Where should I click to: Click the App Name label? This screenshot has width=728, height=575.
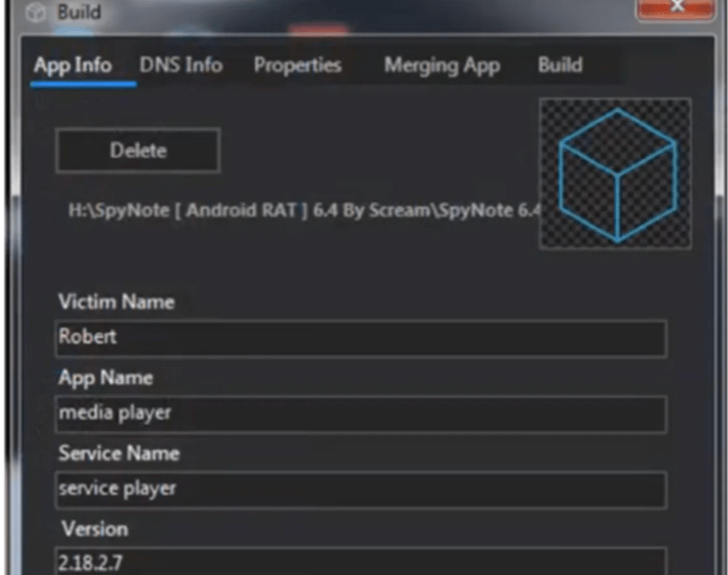pos(106,378)
